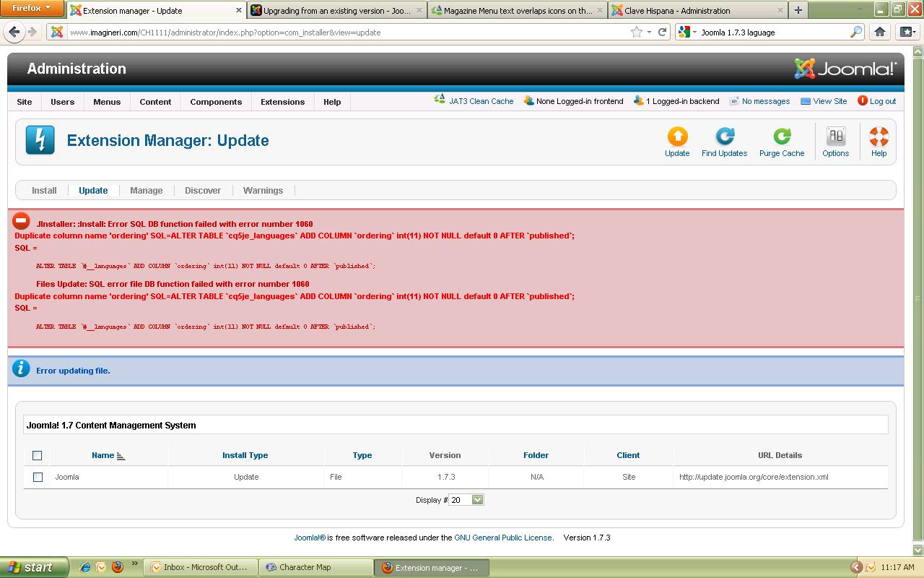924x578 pixels.
Task: Reload the page with refresh icon
Action: click(x=662, y=32)
